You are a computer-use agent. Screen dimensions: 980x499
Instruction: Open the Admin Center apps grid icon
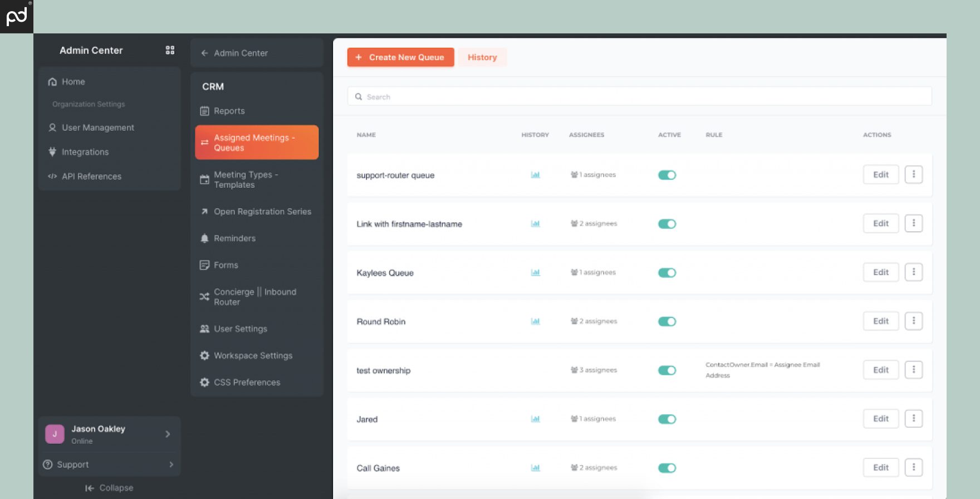[170, 50]
